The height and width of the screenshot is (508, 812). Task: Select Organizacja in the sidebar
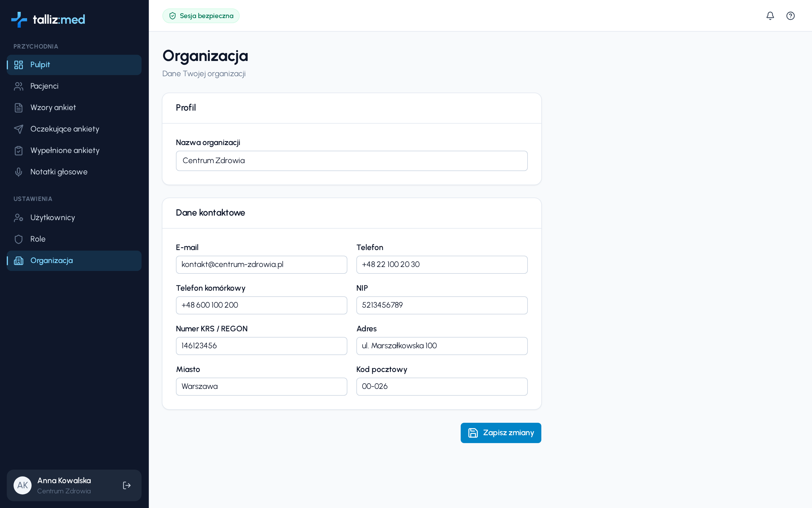[74, 261]
